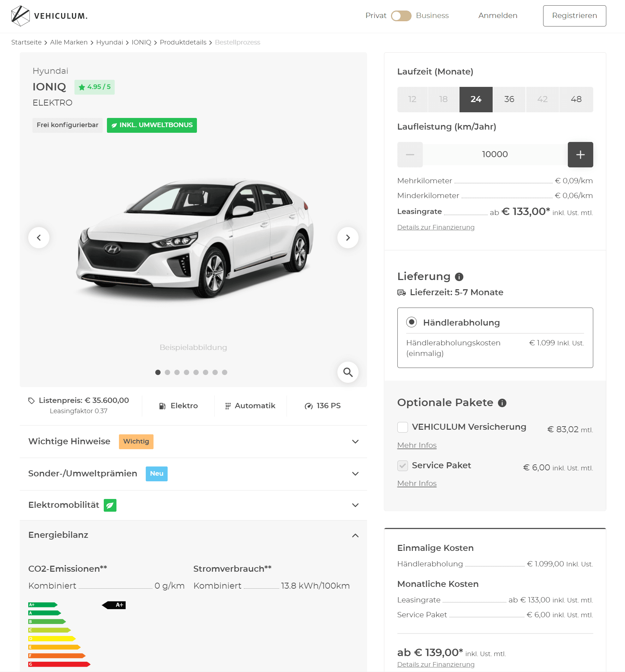Viewport: 625px width, 672px height.
Task: Expand the Sonder-/Umweltprämien section
Action: 193,474
